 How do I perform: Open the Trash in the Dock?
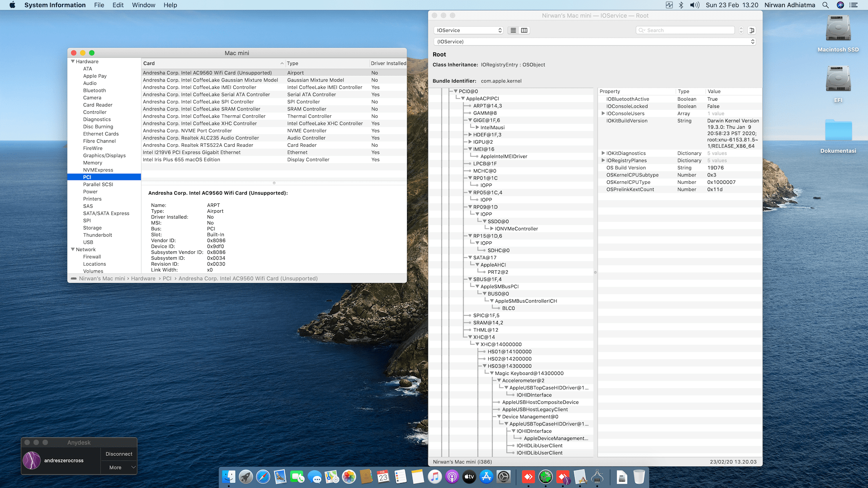(639, 477)
